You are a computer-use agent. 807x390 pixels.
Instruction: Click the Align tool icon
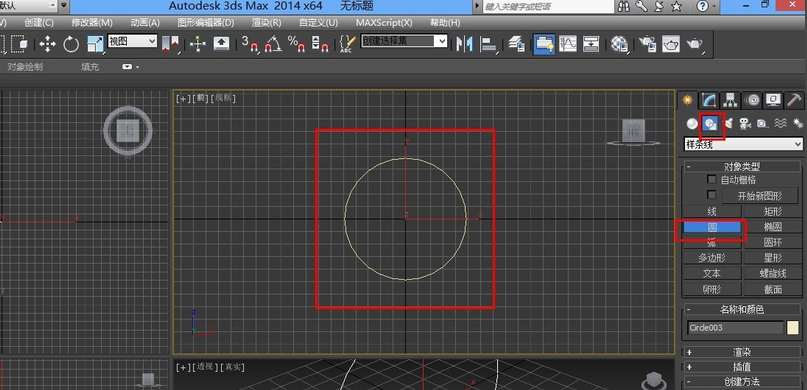click(488, 44)
